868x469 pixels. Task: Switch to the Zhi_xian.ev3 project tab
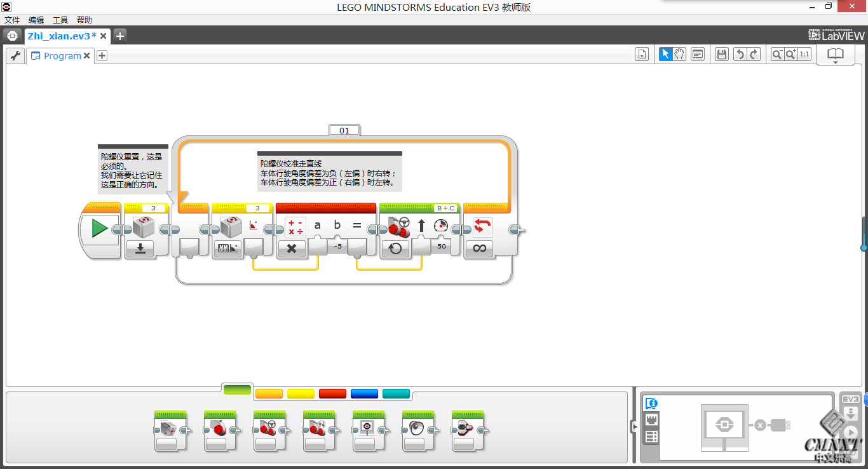pyautogui.click(x=62, y=36)
